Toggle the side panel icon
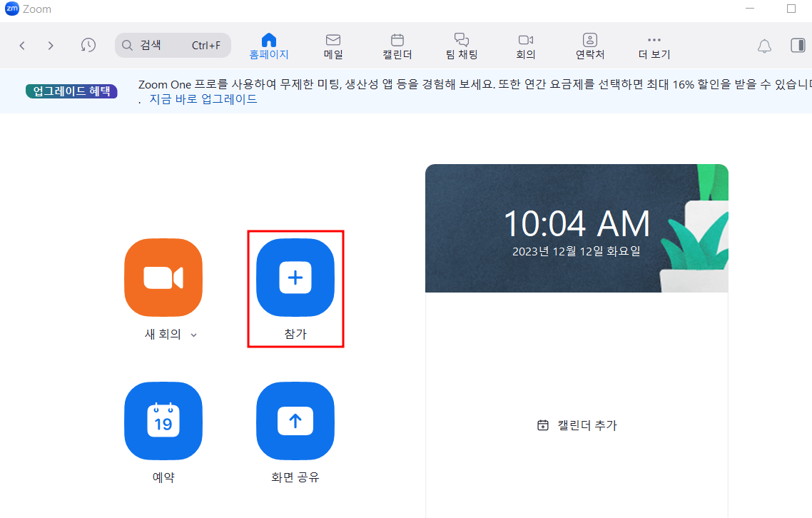Image resolution: width=812 pixels, height=518 pixels. [x=798, y=46]
